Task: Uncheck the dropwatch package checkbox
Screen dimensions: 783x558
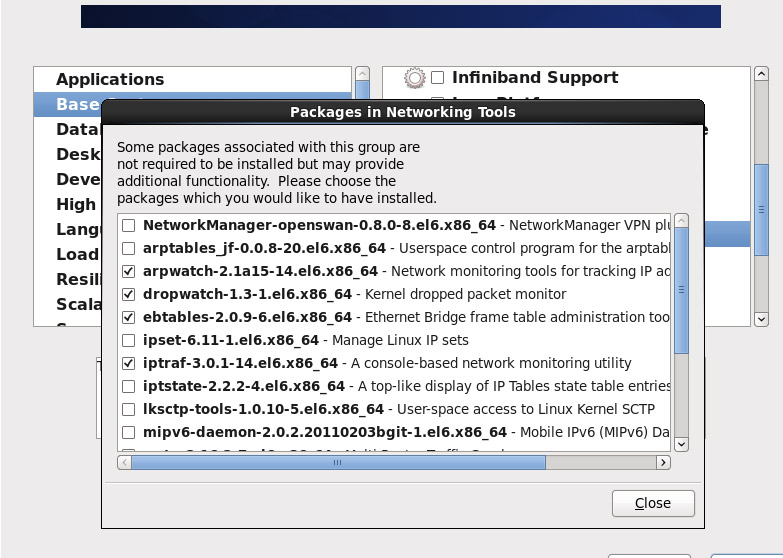Action: [x=129, y=294]
